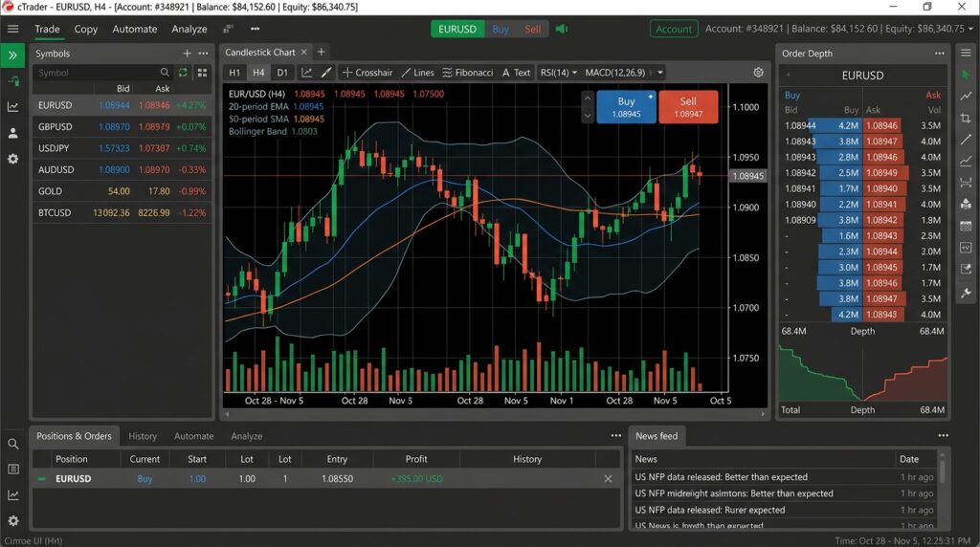Screen dimensions: 980x547
Task: Select the chart type line icon
Action: pos(307,73)
